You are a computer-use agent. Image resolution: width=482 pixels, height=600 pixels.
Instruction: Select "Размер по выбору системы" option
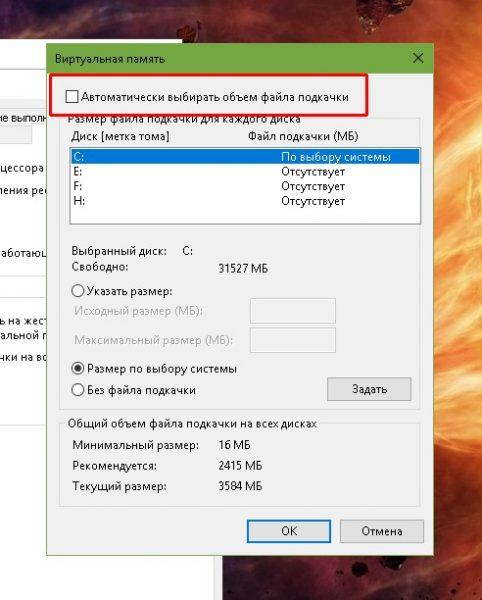click(x=78, y=368)
